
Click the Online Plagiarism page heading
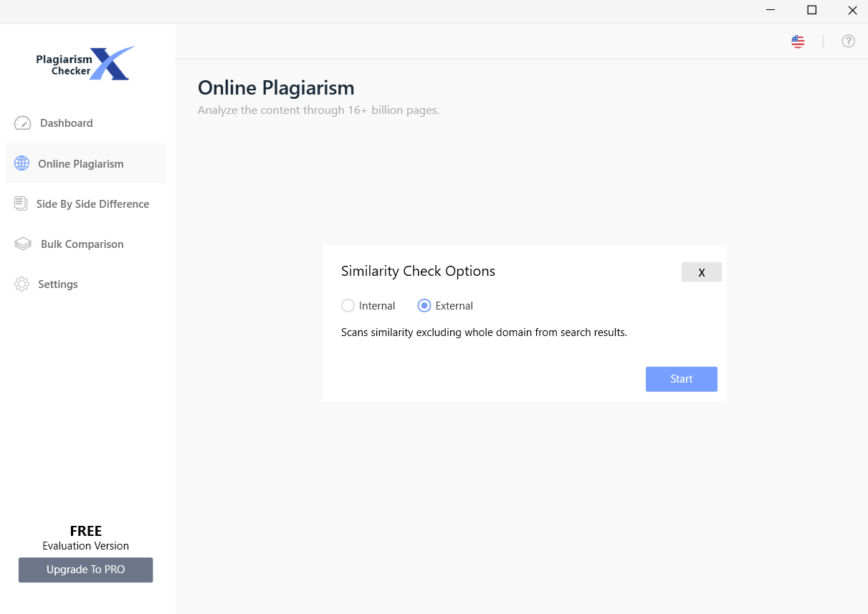tap(276, 88)
